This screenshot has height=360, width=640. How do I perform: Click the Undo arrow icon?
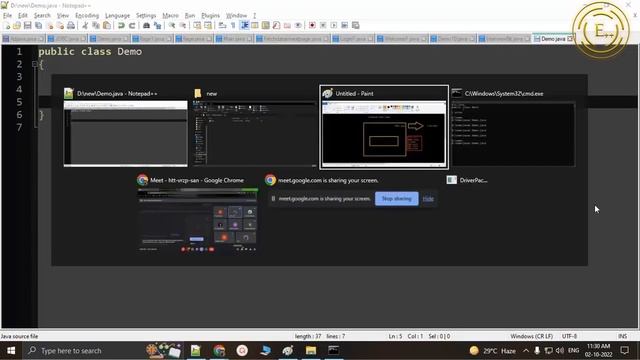coord(121,26)
